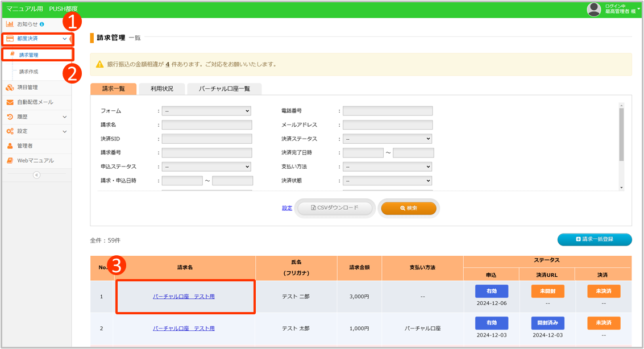Open the 請求作成 sidebar item

coord(29,72)
